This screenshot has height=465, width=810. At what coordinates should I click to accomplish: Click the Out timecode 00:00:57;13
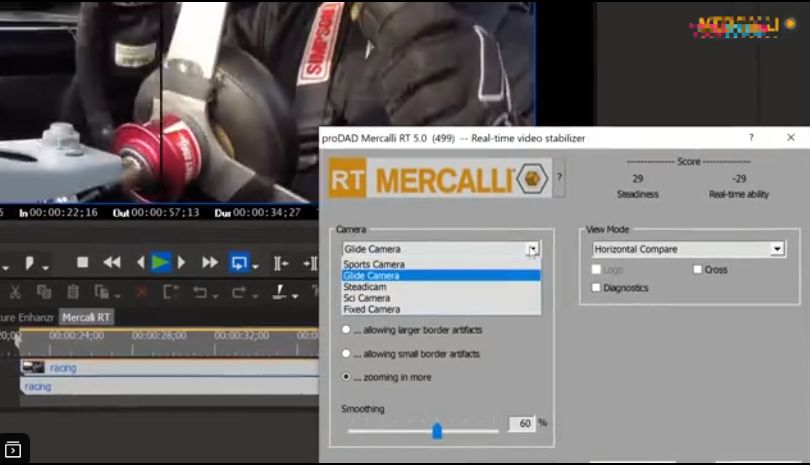coord(165,212)
